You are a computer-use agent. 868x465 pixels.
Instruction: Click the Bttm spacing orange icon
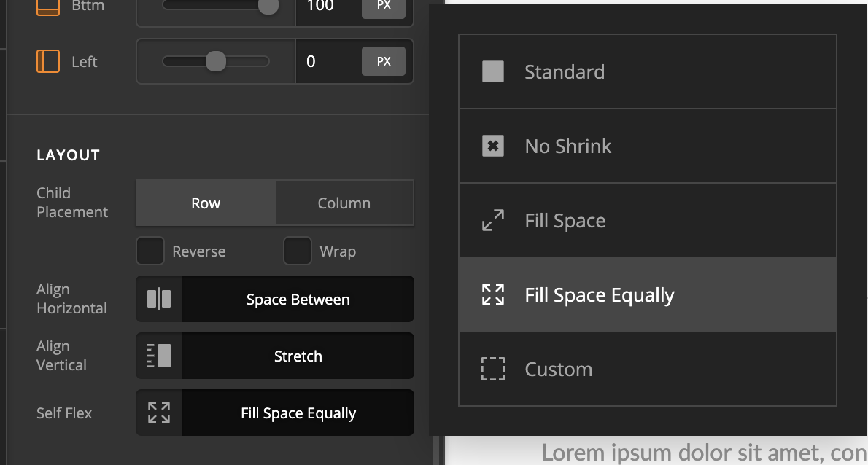[49, 6]
